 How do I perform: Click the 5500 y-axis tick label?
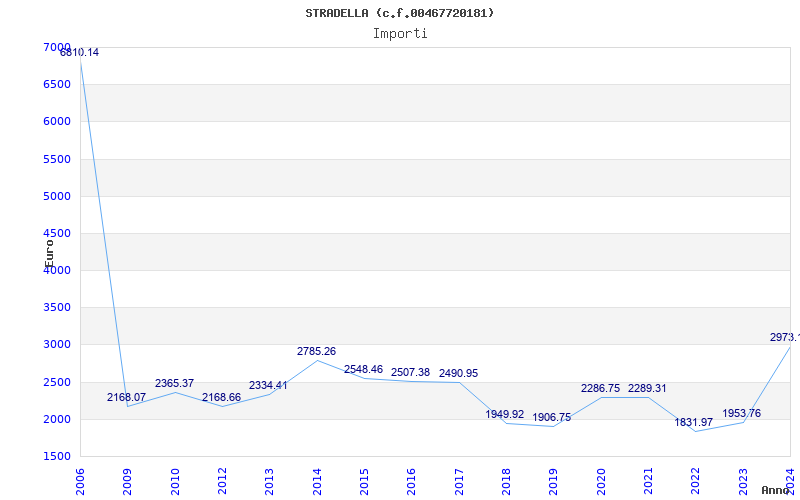click(57, 159)
